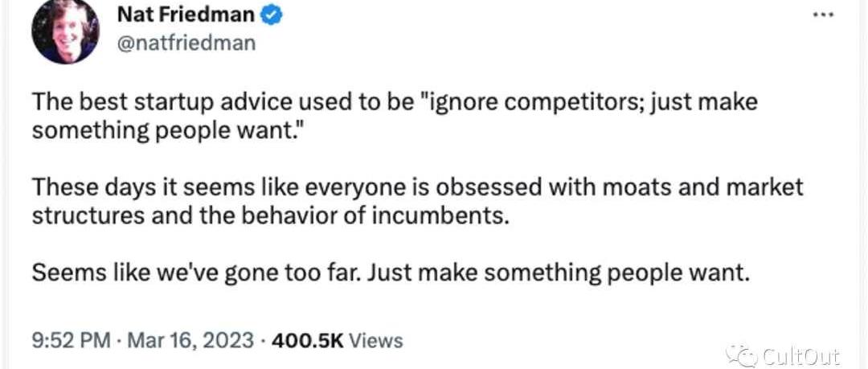Click the blue verified checkmark badge

pos(273,15)
